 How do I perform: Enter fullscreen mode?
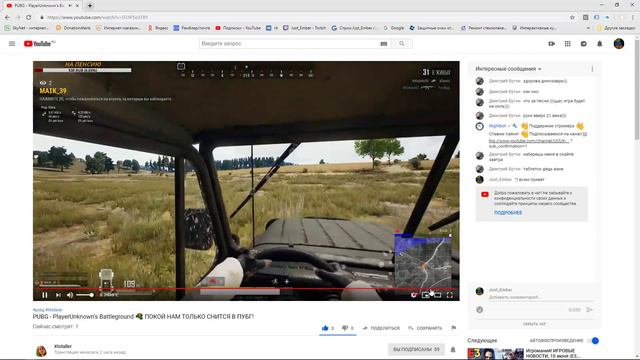click(449, 295)
